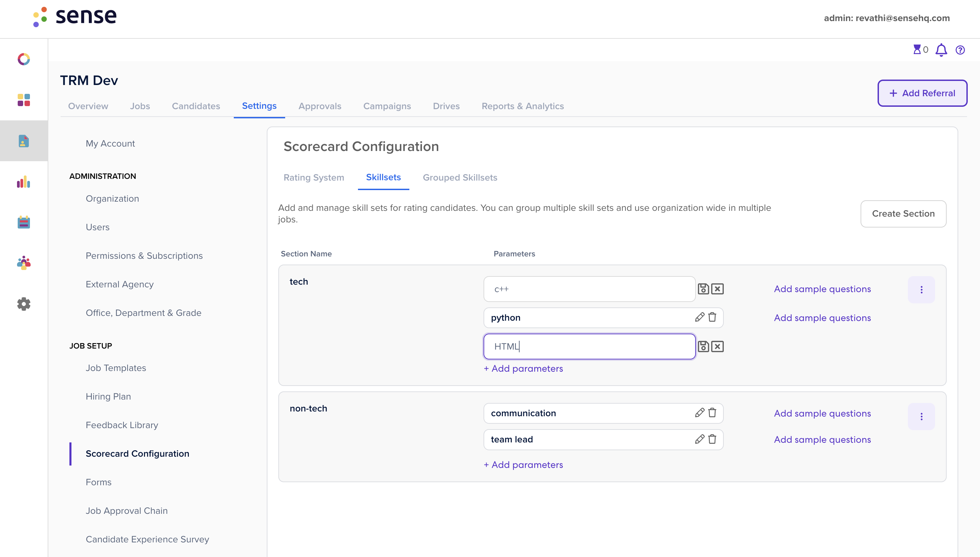Click the Sense logo

click(75, 17)
